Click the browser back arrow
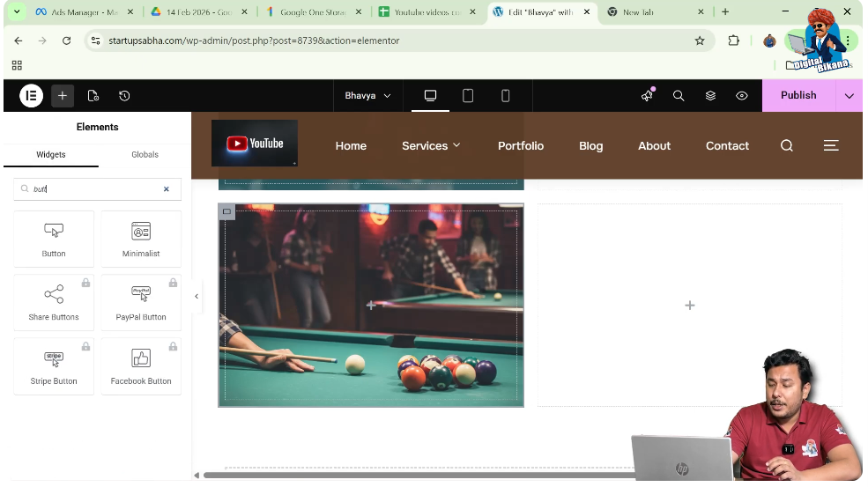The image size is (868, 487). pos(19,41)
